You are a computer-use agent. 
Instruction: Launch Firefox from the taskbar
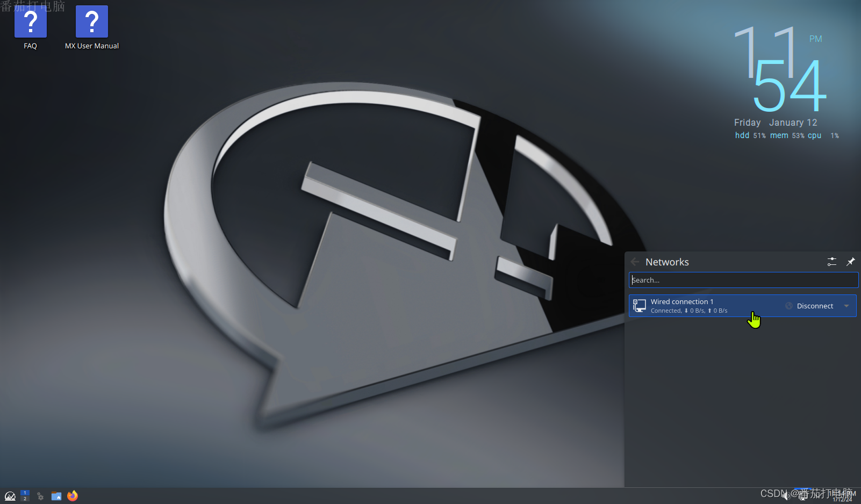(73, 496)
